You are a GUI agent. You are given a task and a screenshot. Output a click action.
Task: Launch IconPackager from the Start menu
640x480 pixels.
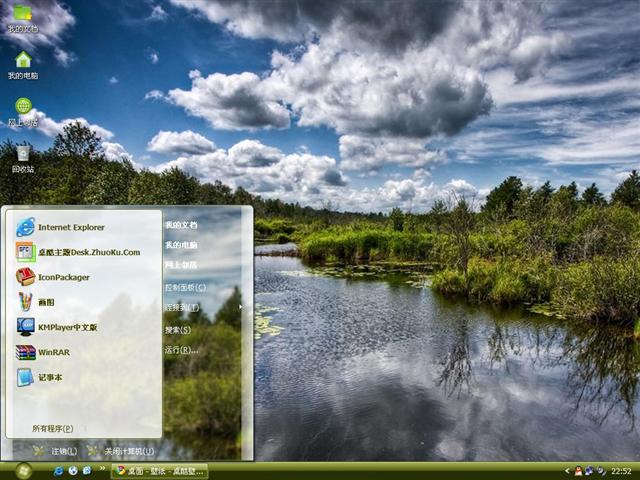click(x=53, y=277)
